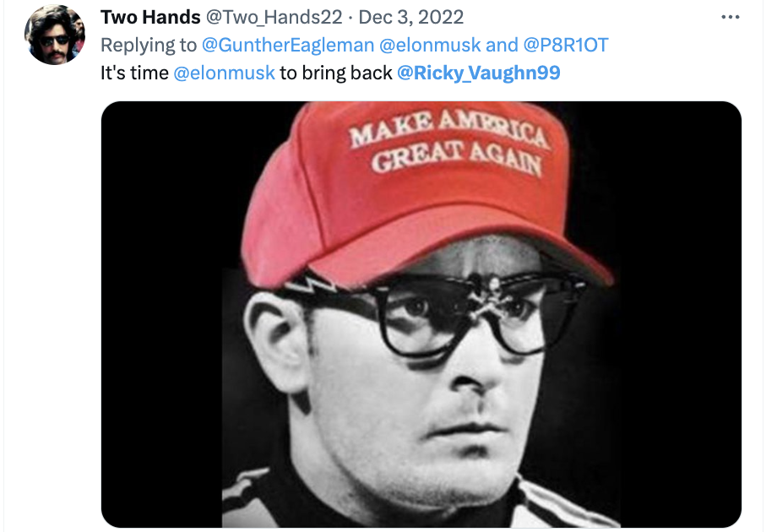Click @elonmusk in the Replying to line
777x532 pixels.
pos(430,45)
